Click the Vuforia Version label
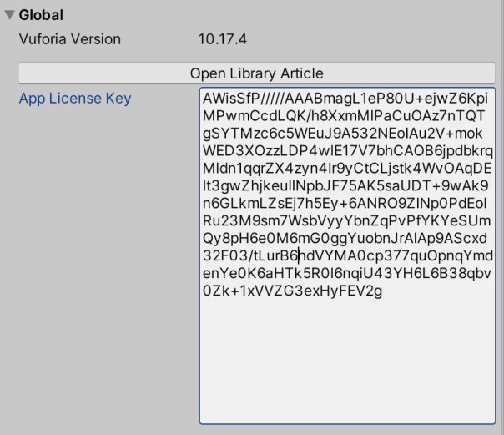This screenshot has height=435, width=504. point(70,39)
